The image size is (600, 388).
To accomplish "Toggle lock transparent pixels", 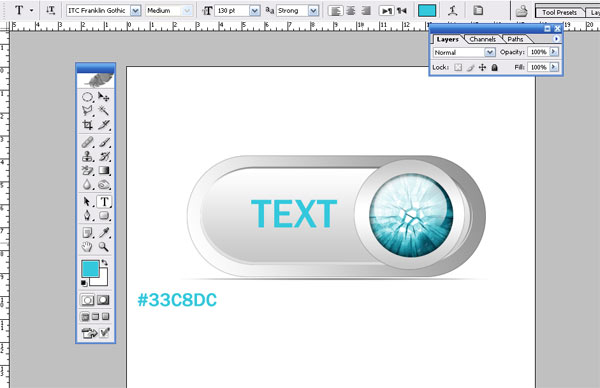I will 458,68.
